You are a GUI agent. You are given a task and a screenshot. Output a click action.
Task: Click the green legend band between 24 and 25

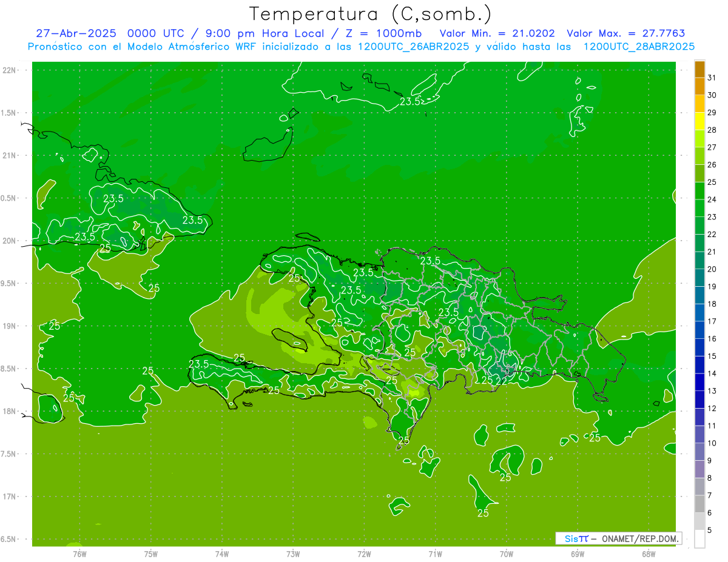coord(699,191)
